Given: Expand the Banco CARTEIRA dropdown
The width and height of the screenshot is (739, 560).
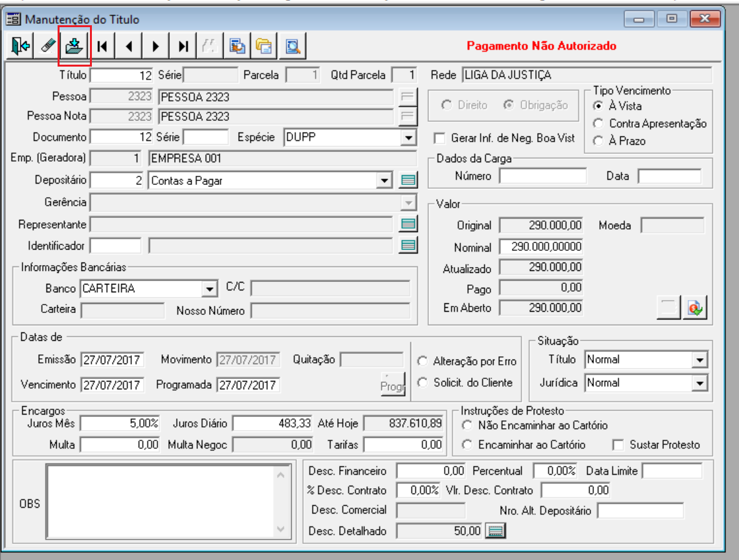Looking at the screenshot, I should coord(209,288).
